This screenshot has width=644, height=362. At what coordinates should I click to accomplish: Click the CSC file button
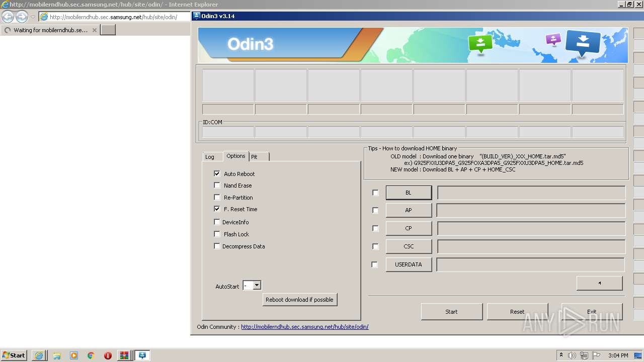pos(409,246)
